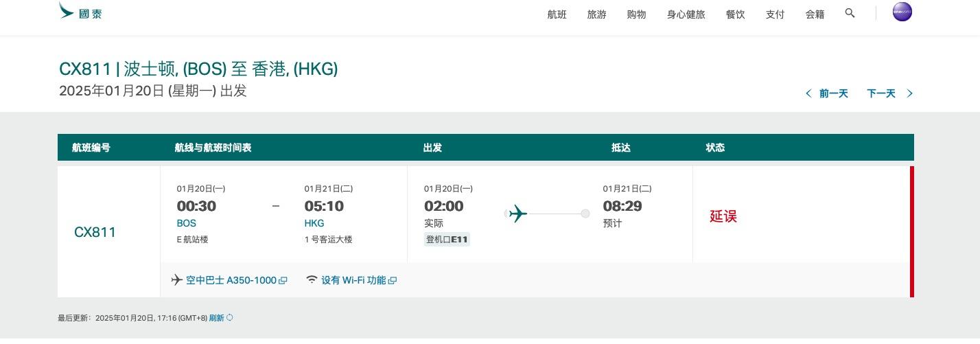The image size is (980, 344).
Task: Open the 会籍 menu
Action: [815, 14]
